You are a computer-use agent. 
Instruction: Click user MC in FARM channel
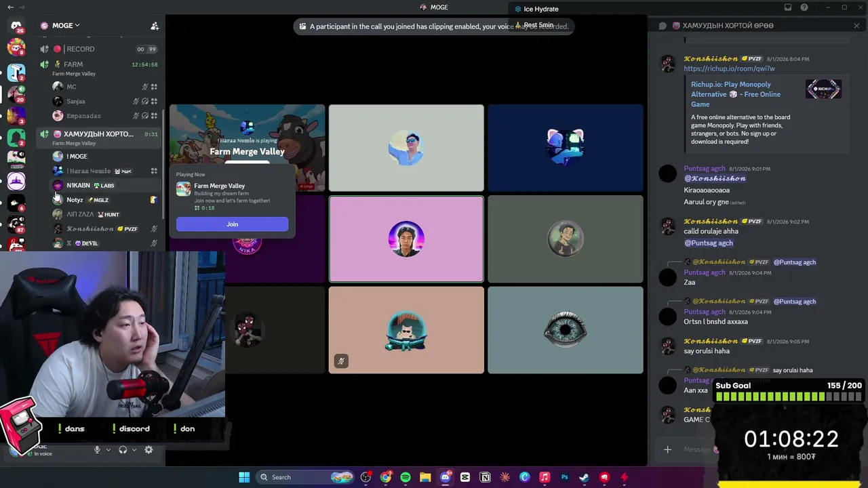point(105,87)
